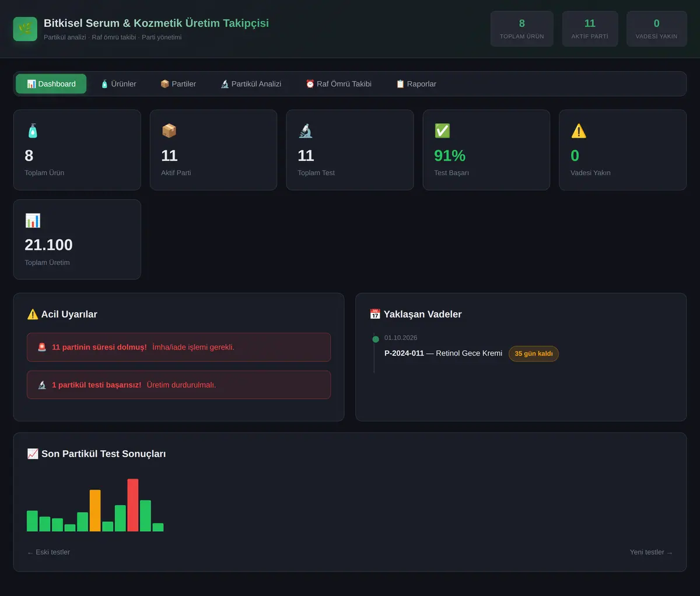The width and height of the screenshot is (700, 596).
Task: Click the package icon in Aktif Parti card
Action: (x=169, y=131)
